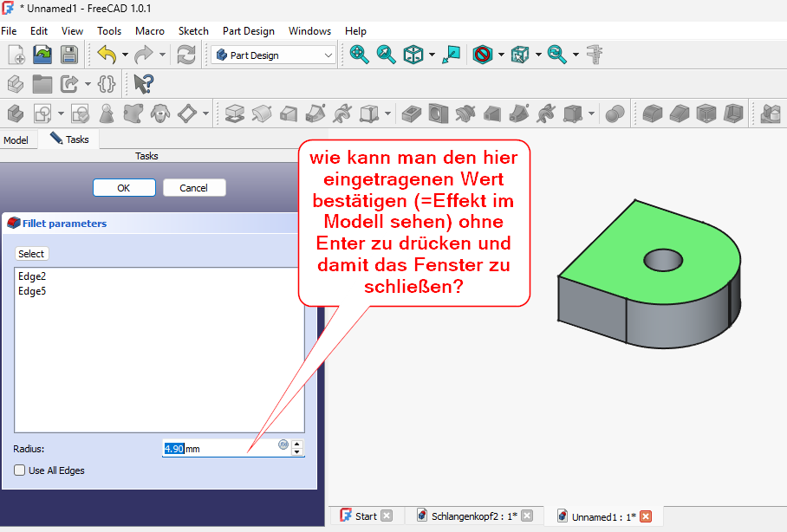The height and width of the screenshot is (532, 787).
Task: Click the Undo arrow icon
Action: pos(107,55)
